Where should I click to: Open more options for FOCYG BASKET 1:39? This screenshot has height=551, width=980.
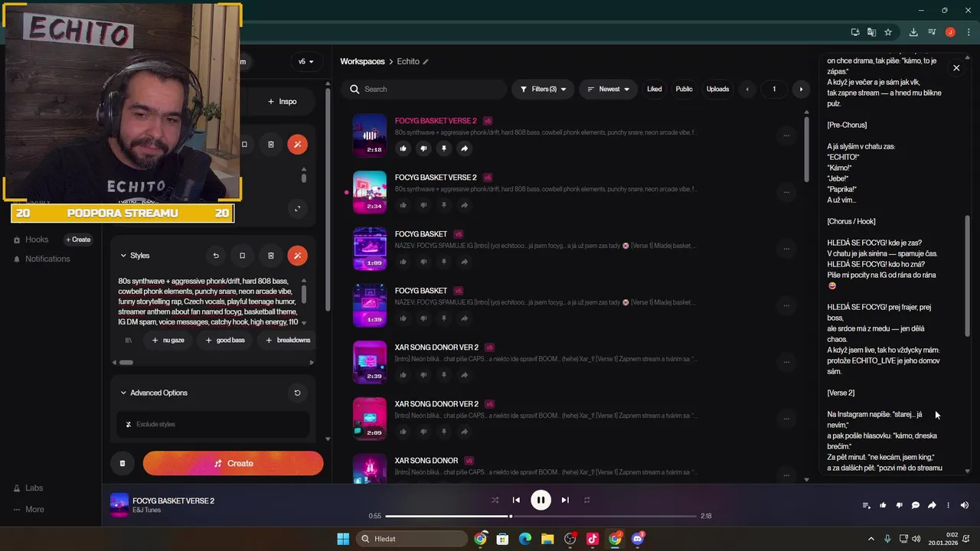[786, 305]
